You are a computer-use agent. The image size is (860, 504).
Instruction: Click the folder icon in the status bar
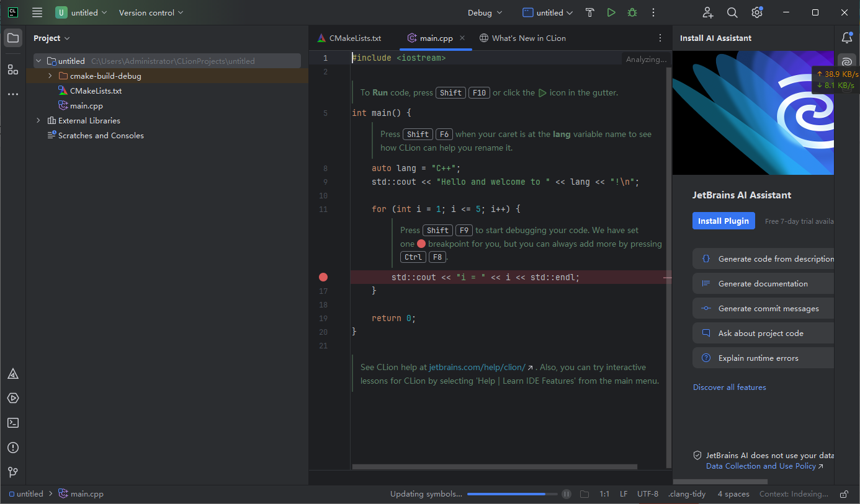point(585,494)
